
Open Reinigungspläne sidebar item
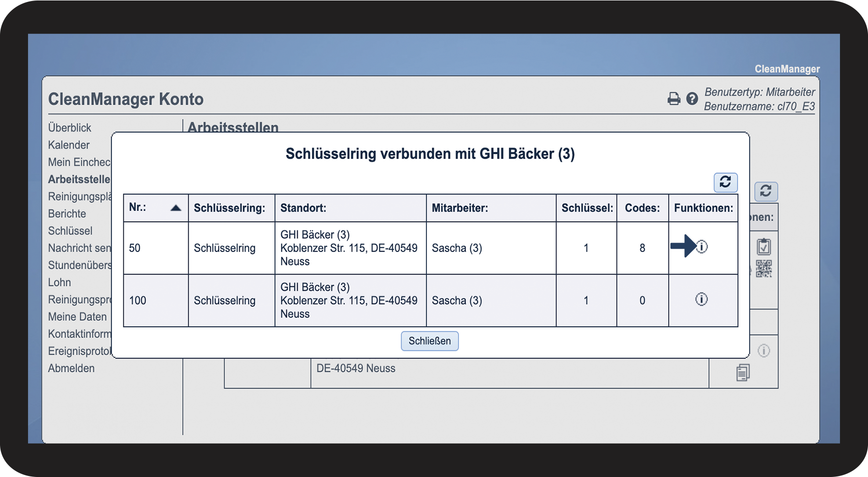tap(80, 196)
